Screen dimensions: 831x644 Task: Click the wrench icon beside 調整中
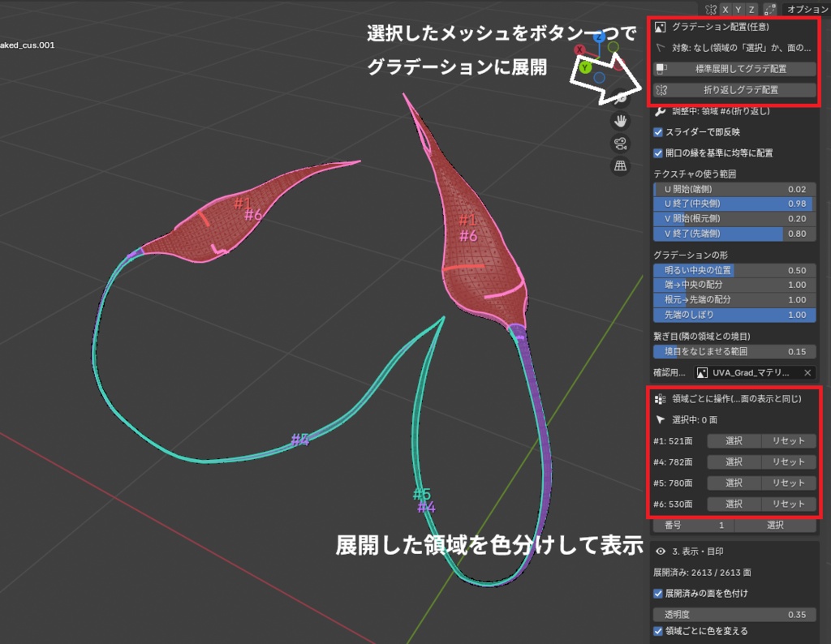tap(661, 111)
